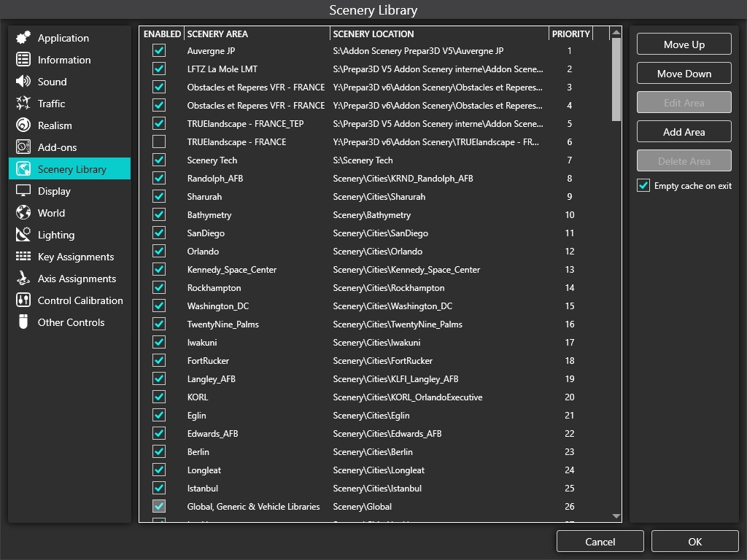Click the Key Assignments keyboard icon

[23, 257]
